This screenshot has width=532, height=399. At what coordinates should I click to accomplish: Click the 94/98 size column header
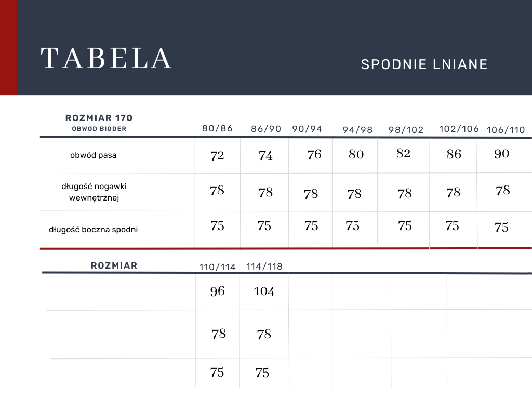[357, 130]
